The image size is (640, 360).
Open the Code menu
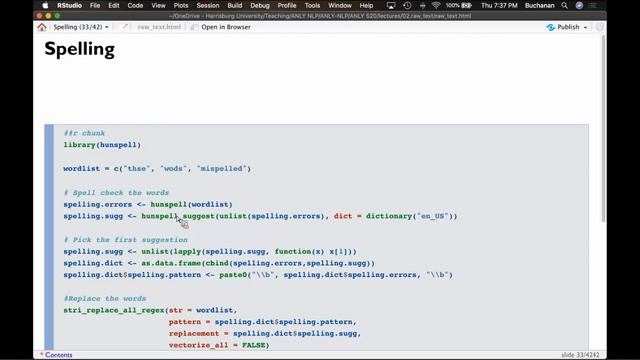tap(135, 5)
